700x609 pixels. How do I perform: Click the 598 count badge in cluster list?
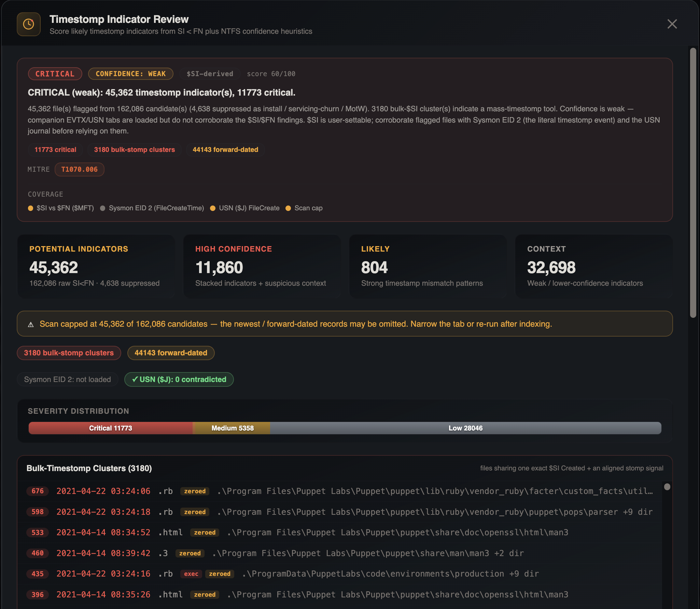(38, 512)
